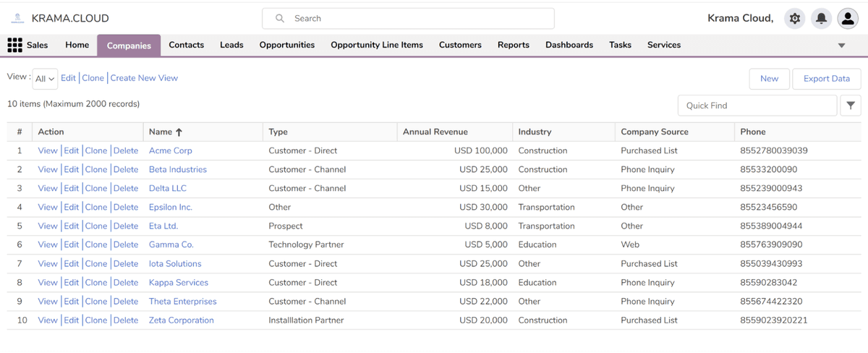Open the app launcher grid icon
The height and width of the screenshot is (353, 868).
[14, 45]
